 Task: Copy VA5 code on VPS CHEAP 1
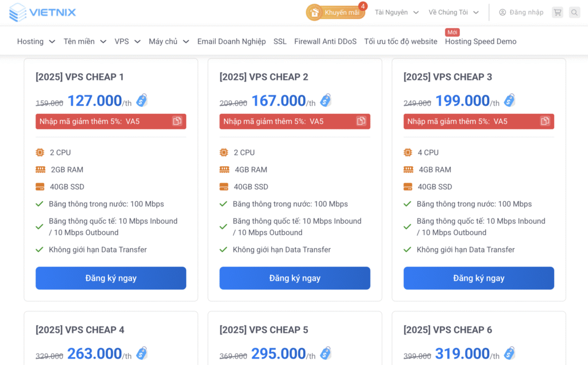pos(177,121)
